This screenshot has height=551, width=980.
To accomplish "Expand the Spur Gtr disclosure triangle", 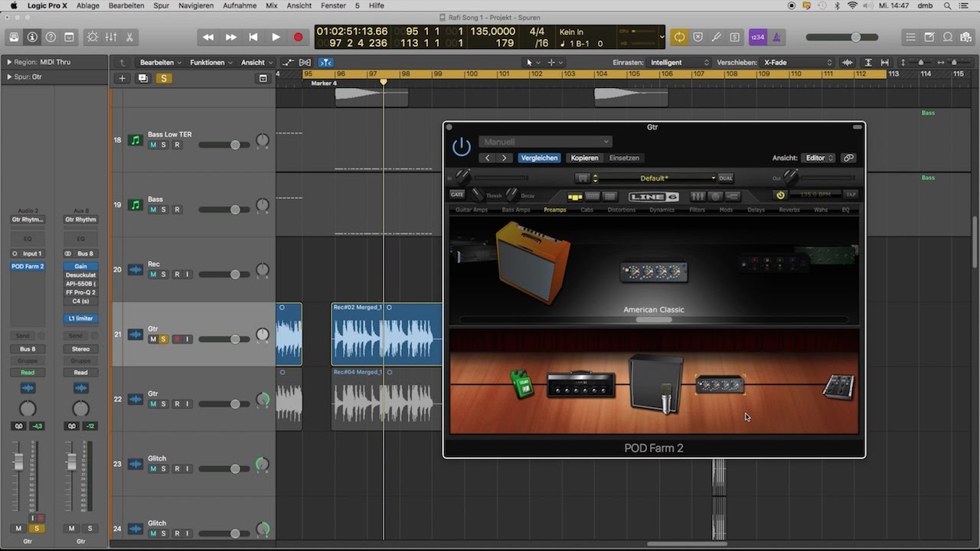I will click(x=9, y=77).
